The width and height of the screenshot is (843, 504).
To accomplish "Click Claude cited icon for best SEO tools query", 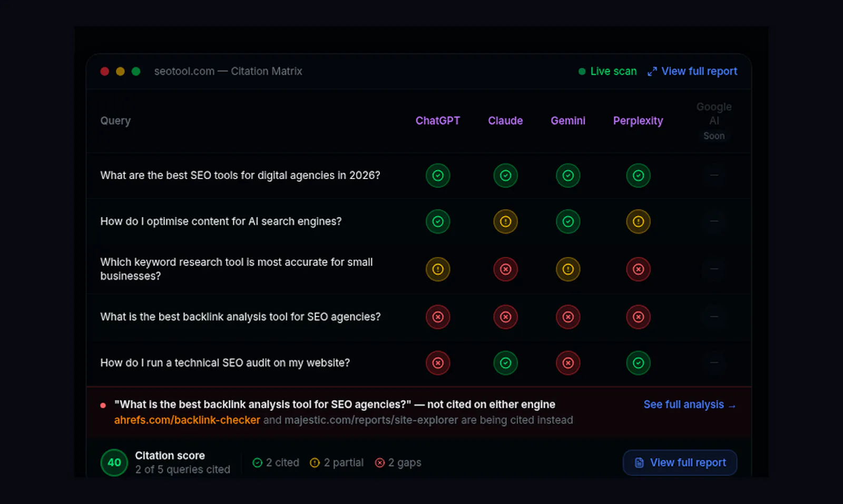I will tap(505, 175).
